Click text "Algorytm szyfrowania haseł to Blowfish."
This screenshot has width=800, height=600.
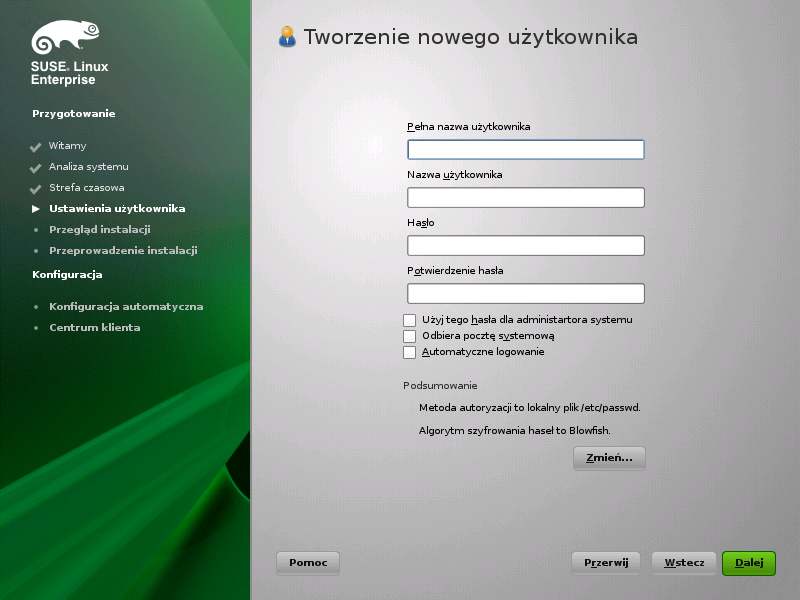click(x=515, y=431)
